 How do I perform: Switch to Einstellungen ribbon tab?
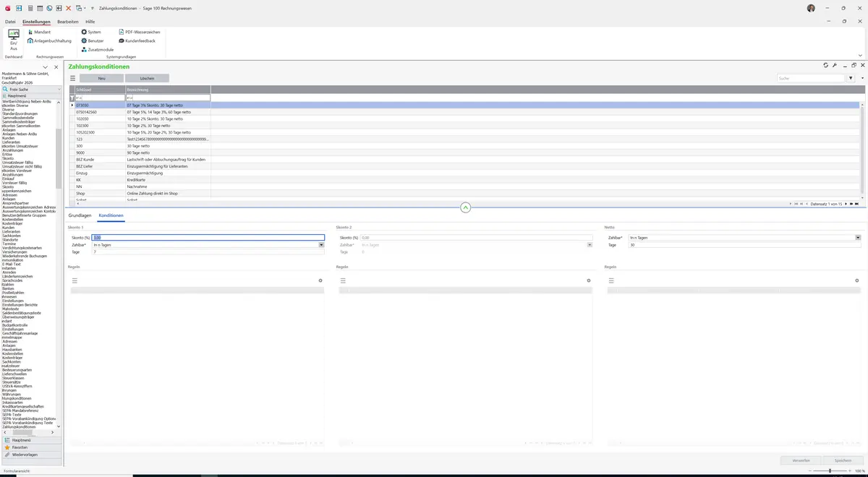tap(36, 22)
